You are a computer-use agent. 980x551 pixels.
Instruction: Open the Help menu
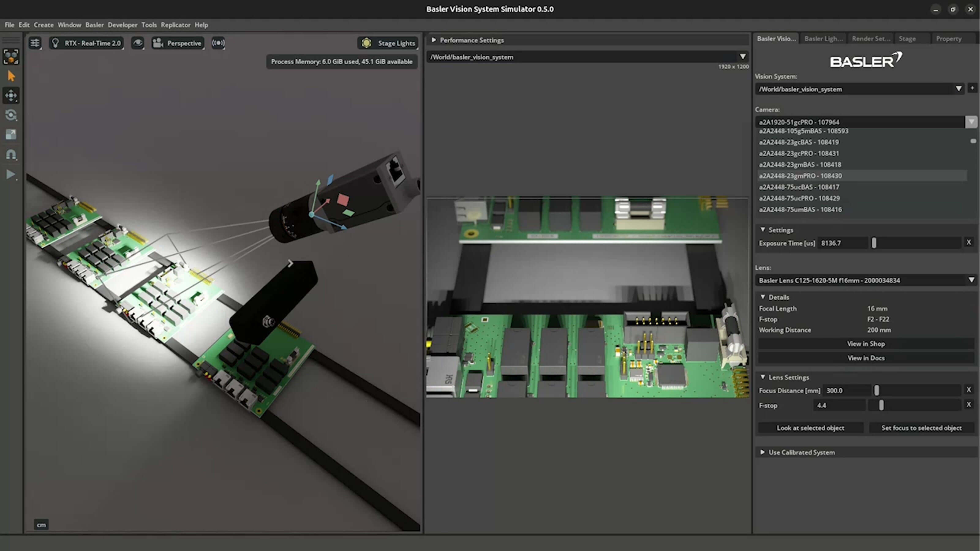(x=201, y=25)
